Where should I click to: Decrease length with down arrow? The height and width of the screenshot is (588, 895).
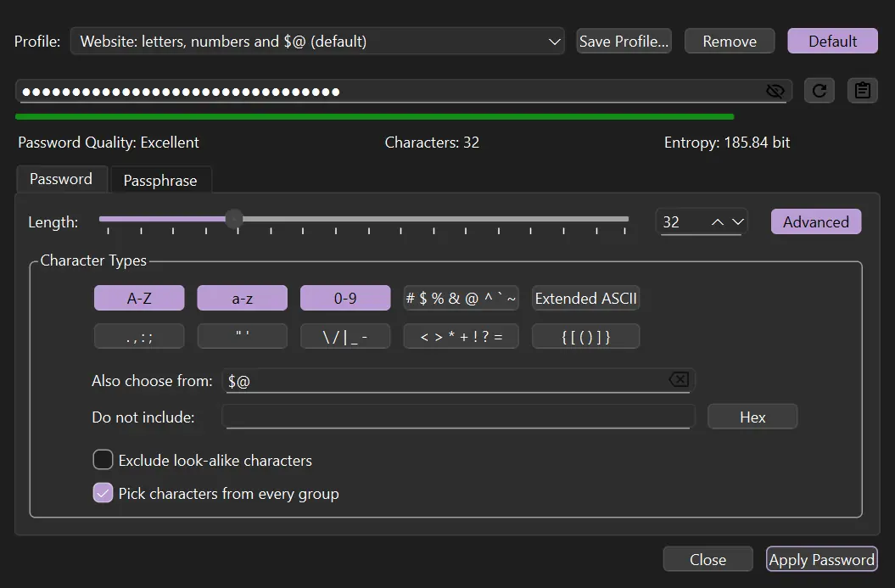[x=738, y=222]
